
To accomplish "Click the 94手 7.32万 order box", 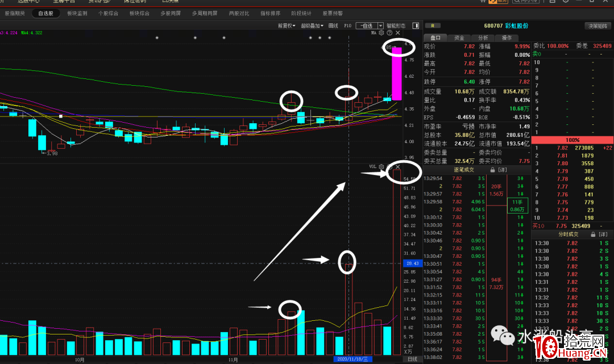I will coord(496,283).
